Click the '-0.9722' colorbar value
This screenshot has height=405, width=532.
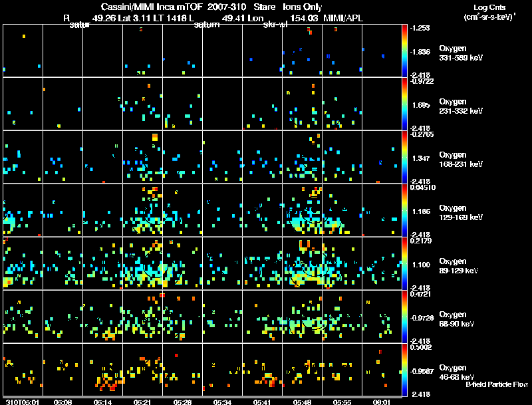(x=422, y=81)
